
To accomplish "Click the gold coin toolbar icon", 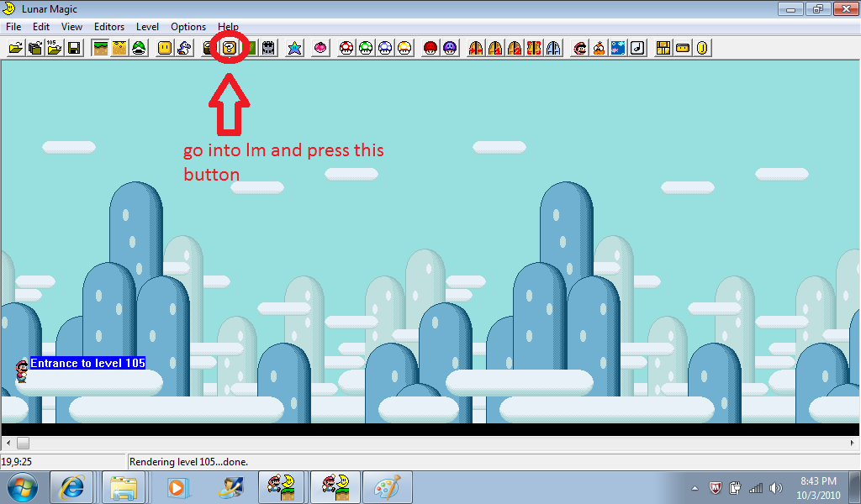I will click(702, 48).
